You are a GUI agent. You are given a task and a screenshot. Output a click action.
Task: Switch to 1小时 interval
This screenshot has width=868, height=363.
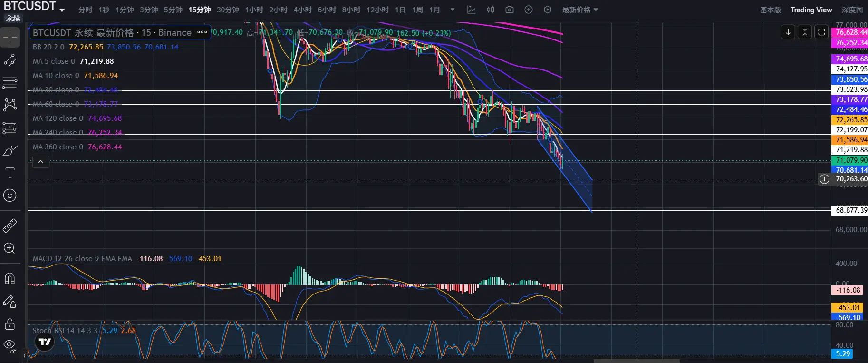pyautogui.click(x=254, y=10)
